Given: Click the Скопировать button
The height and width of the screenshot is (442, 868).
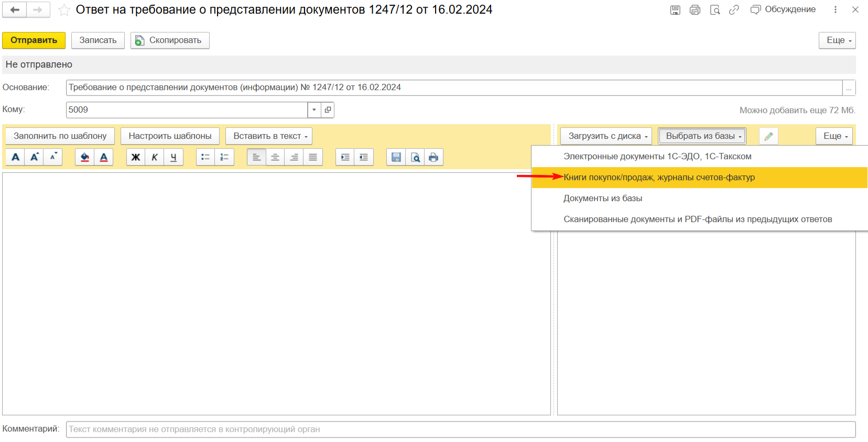Looking at the screenshot, I should tap(170, 40).
